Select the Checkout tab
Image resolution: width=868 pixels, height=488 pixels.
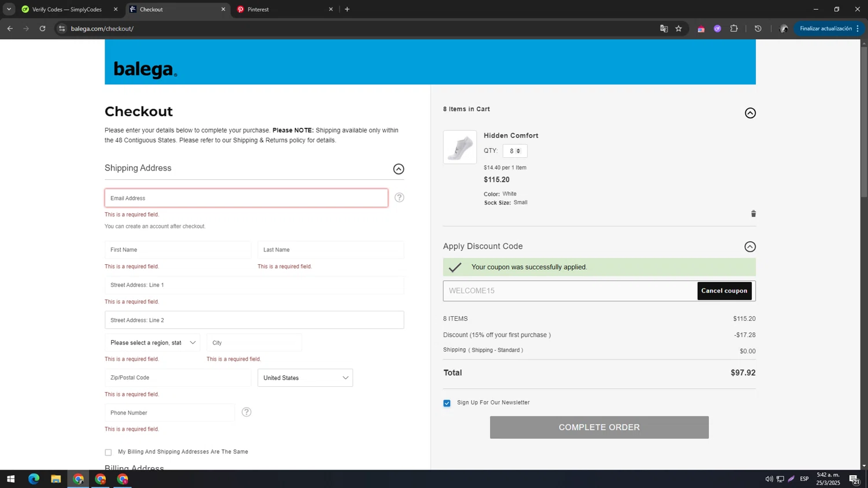click(x=178, y=9)
